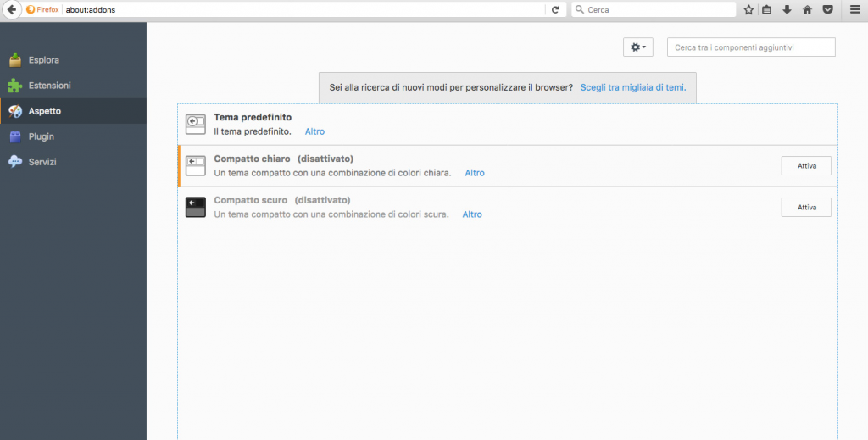Viewport: 868px width, 440px height.
Task: Show bookmarks list icon
Action: tap(766, 9)
